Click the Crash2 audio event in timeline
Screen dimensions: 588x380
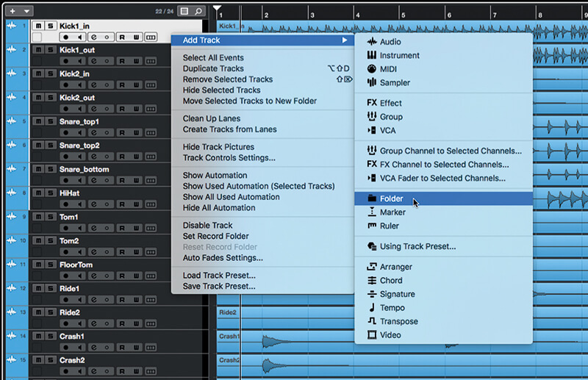coord(402,365)
